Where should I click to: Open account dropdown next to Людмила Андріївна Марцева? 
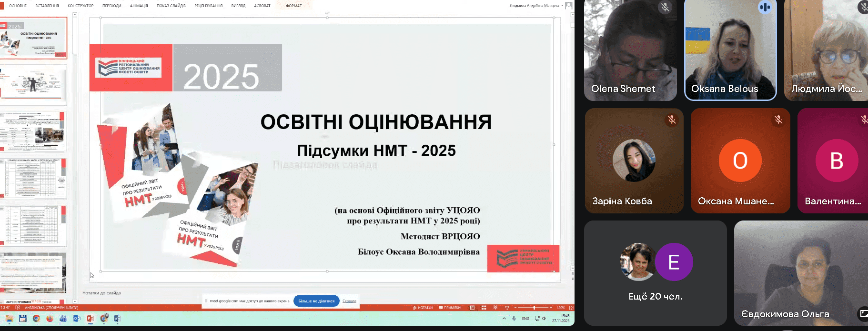(562, 6)
